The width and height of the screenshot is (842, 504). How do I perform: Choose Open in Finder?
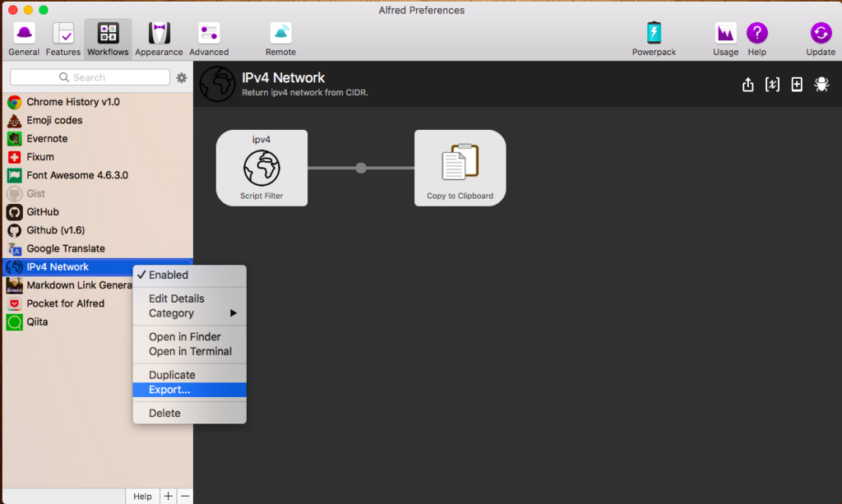click(190, 336)
